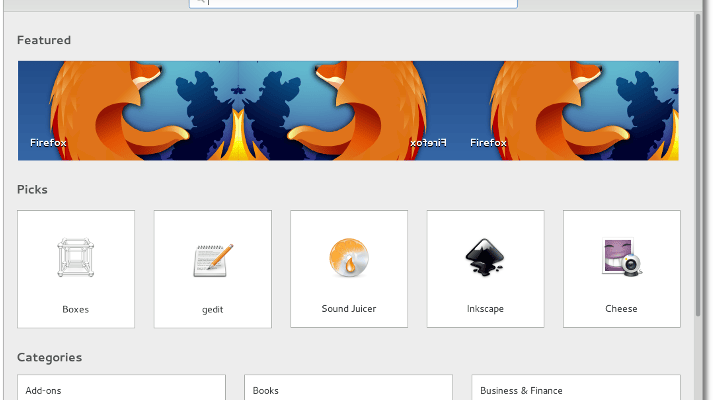Click the Cheese label
This screenshot has width=714, height=400.
(x=622, y=309)
